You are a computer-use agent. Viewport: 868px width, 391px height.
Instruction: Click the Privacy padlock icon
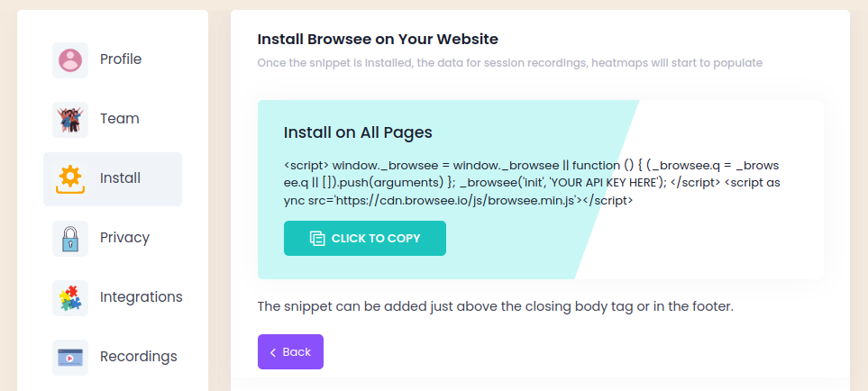pyautogui.click(x=70, y=238)
